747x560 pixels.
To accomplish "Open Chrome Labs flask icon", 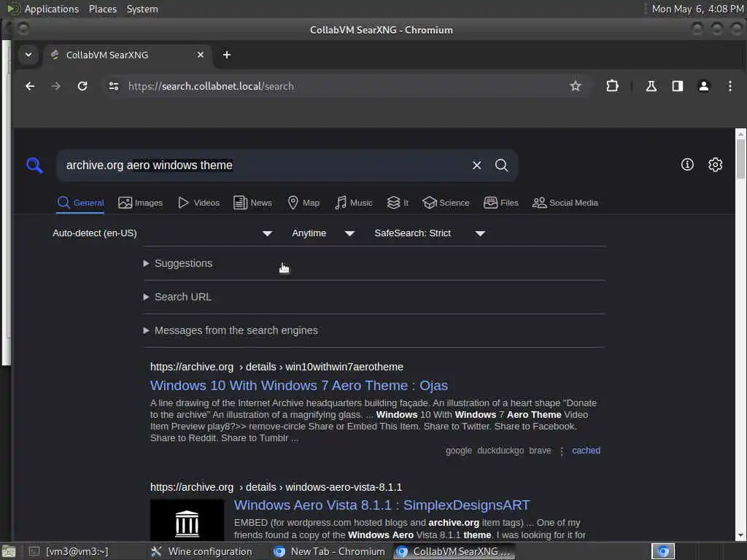I will [x=651, y=86].
